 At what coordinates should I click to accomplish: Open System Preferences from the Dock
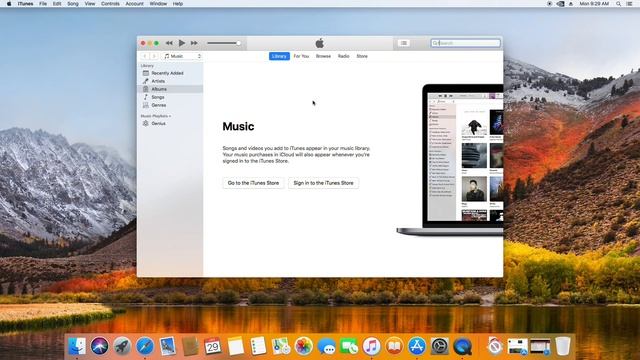click(x=440, y=347)
